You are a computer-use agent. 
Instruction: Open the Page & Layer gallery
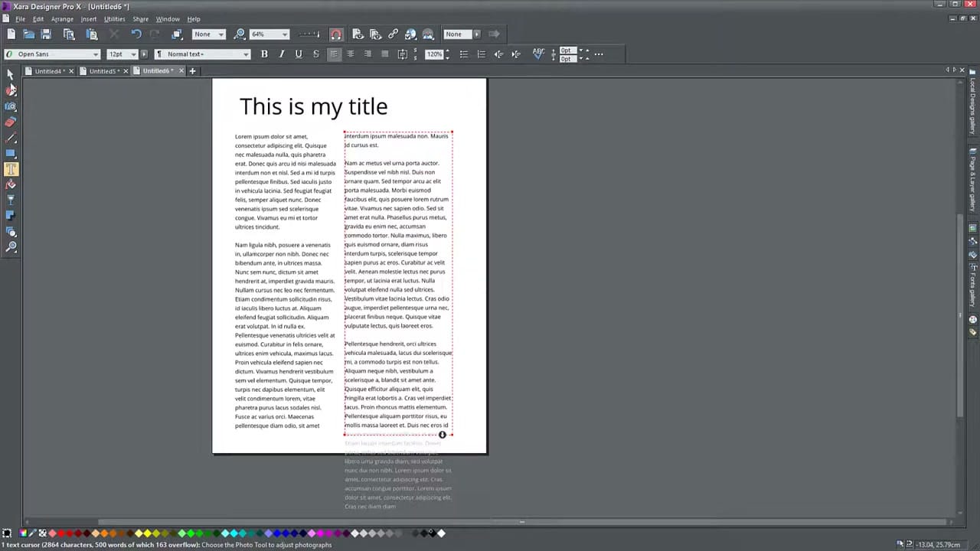pos(972,178)
